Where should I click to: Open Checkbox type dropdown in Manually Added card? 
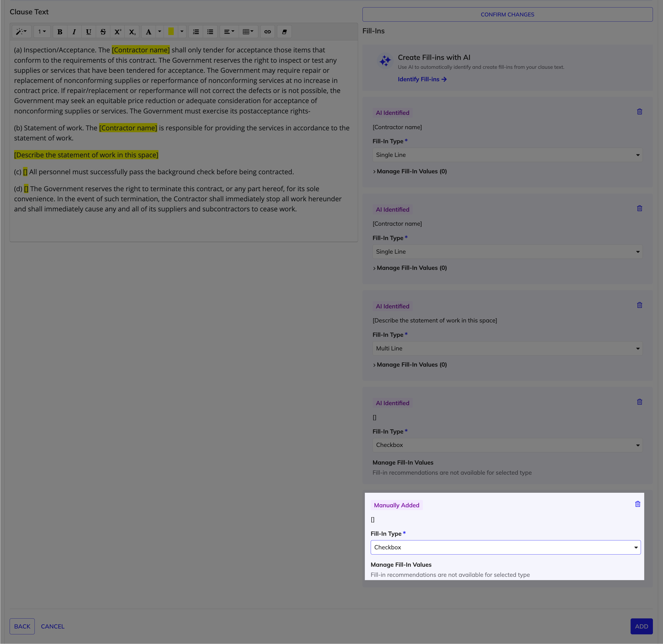(506, 547)
